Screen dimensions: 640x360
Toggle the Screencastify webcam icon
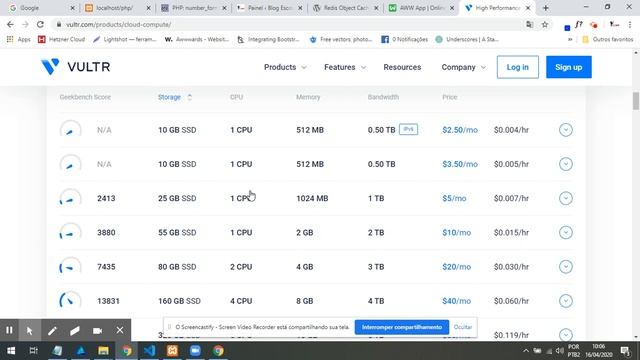97,330
